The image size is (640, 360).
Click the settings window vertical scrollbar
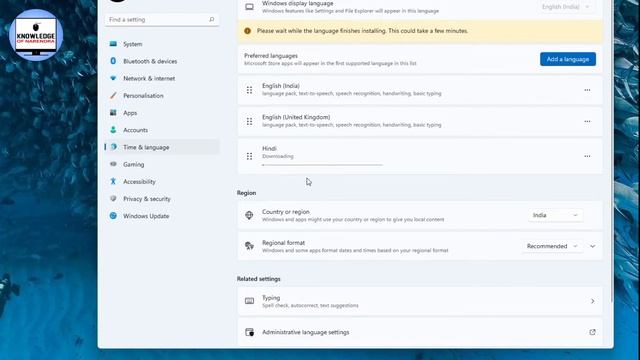(x=611, y=151)
